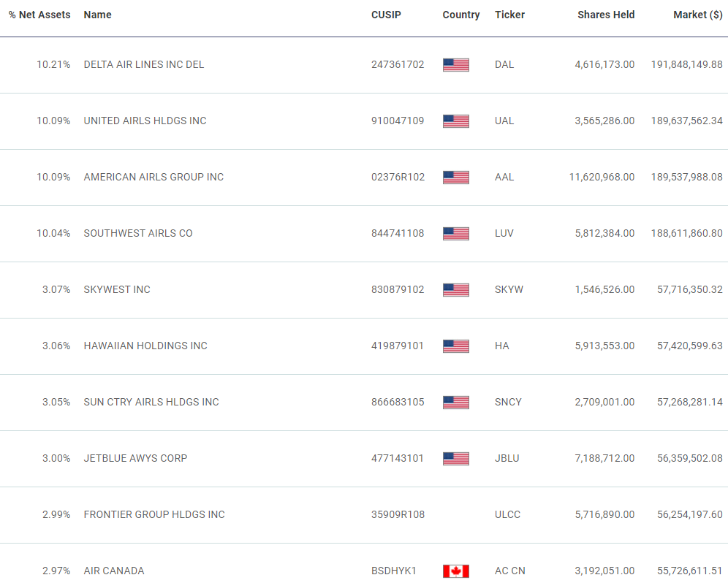Screen dimensions: 728x583
Task: Click the US flag next to ticker AAL
Action: 455,177
